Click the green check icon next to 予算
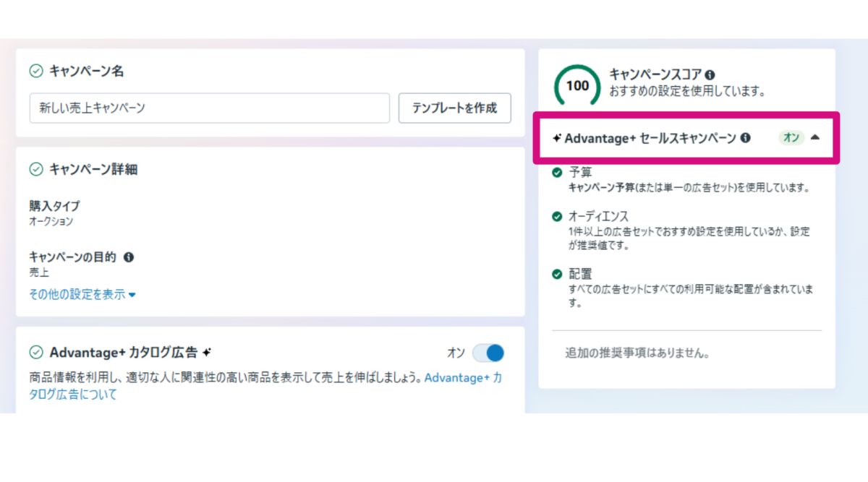Screen dimensions: 868x482 557,173
